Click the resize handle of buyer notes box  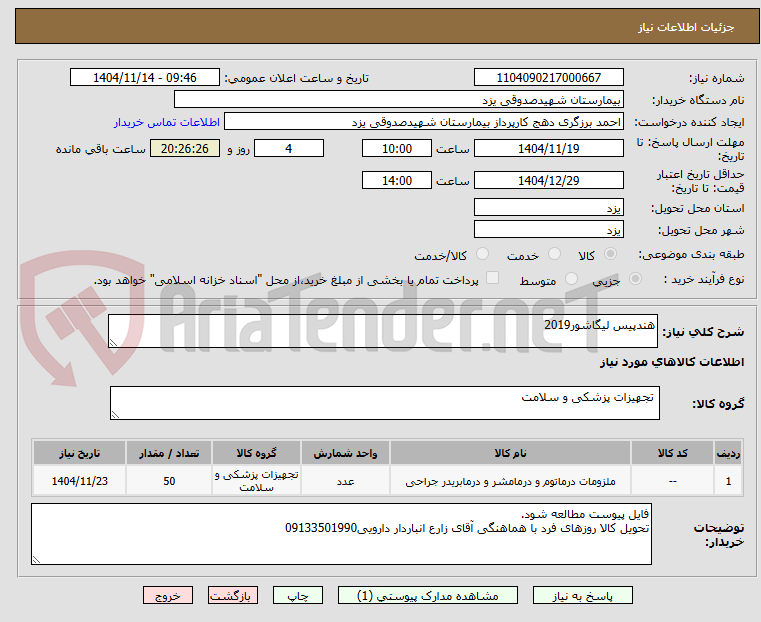tap(36, 559)
